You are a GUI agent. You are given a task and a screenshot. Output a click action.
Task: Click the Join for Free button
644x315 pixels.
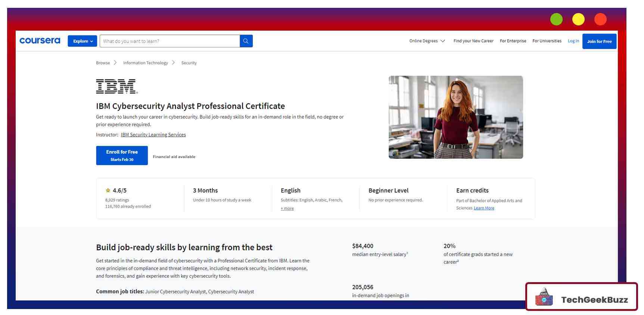599,41
